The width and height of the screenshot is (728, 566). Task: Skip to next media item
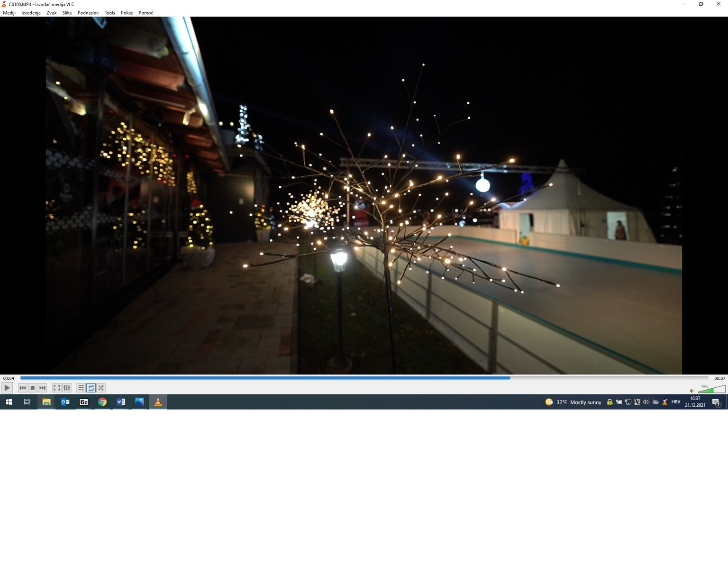pos(42,388)
